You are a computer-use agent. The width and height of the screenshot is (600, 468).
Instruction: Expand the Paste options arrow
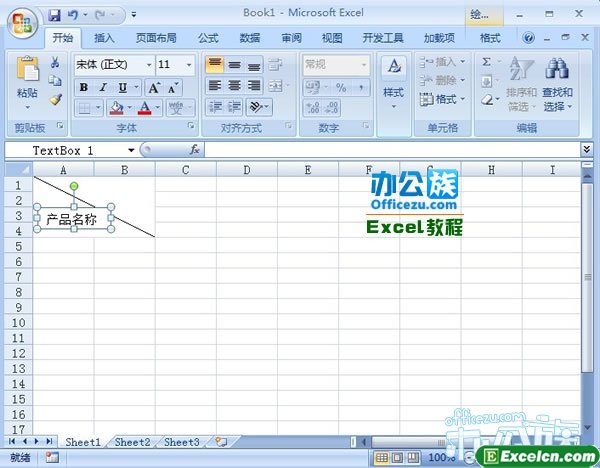[x=27, y=108]
